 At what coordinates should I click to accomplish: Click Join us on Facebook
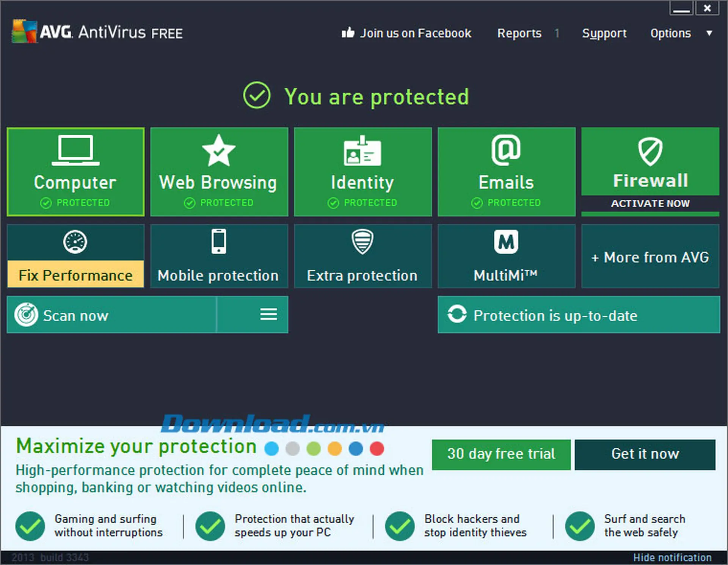pyautogui.click(x=407, y=33)
